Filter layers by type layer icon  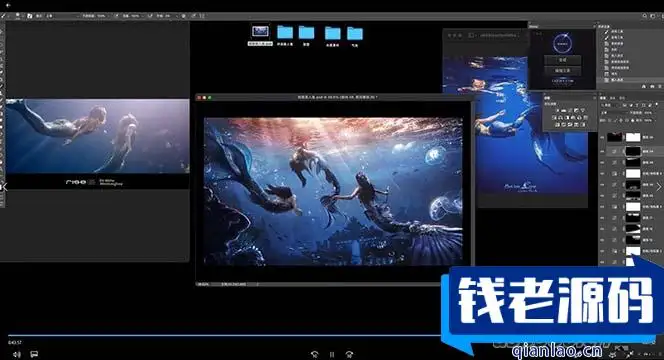point(637,105)
